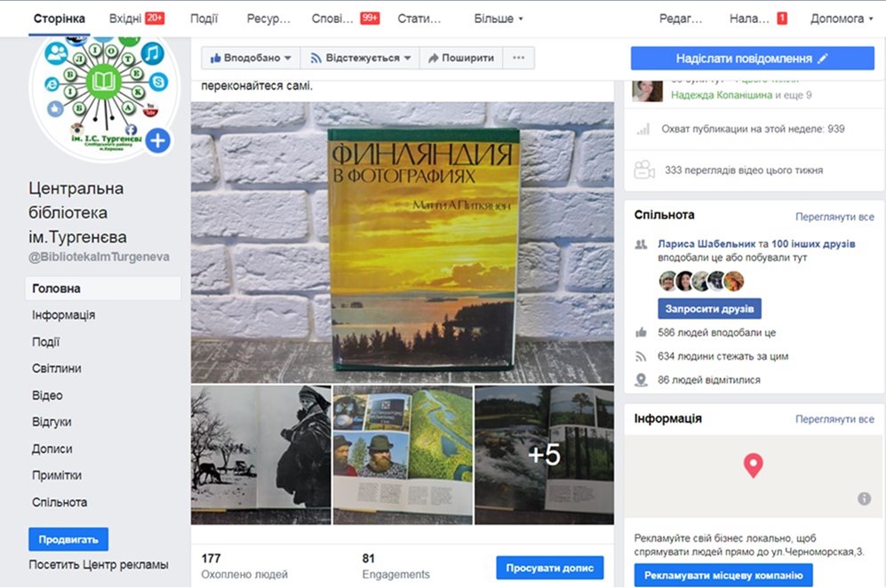
Task: Open the +5 more photos thumbnail
Action: [544, 456]
